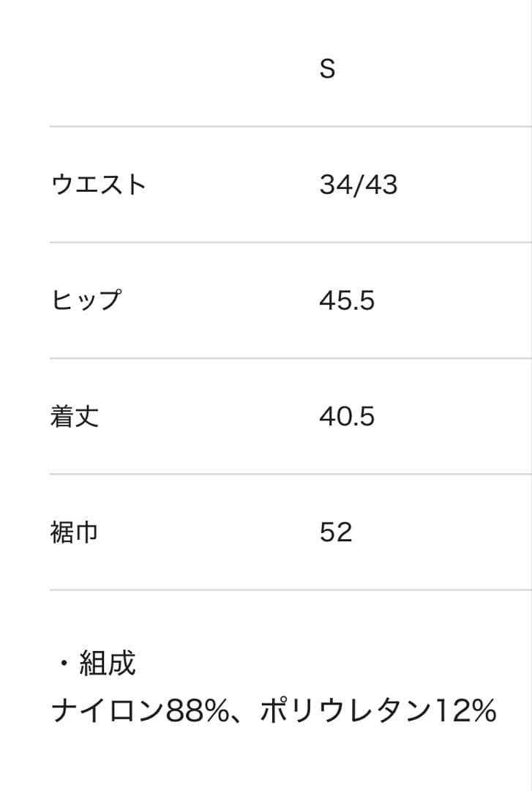This screenshot has width=532, height=791.
Task: Click the divider line below the 裾巾 row
Action: point(291,590)
